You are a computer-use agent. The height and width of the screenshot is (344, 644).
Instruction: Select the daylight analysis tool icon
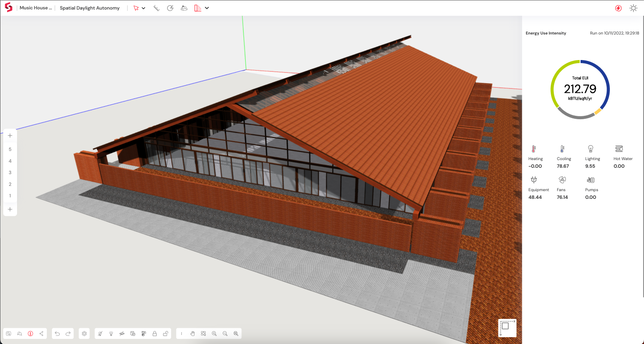pos(198,8)
